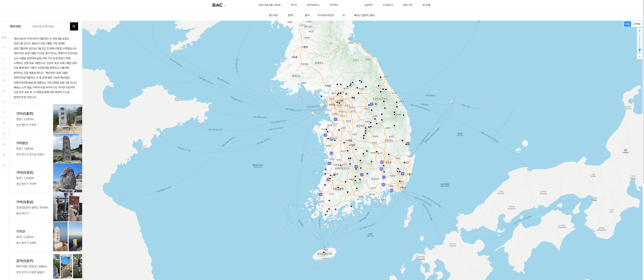Switch map to 지도 view

click(627, 24)
